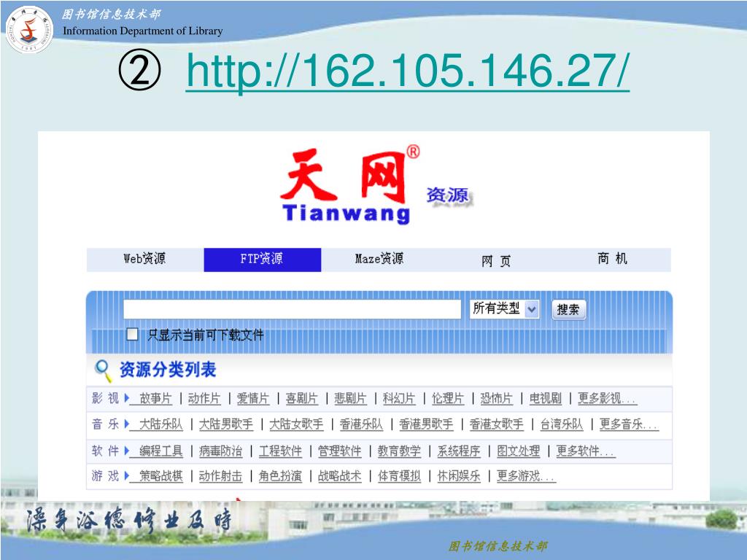747x560 pixels.
Task: Open the 战略战术 link
Action: pyautogui.click(x=340, y=475)
